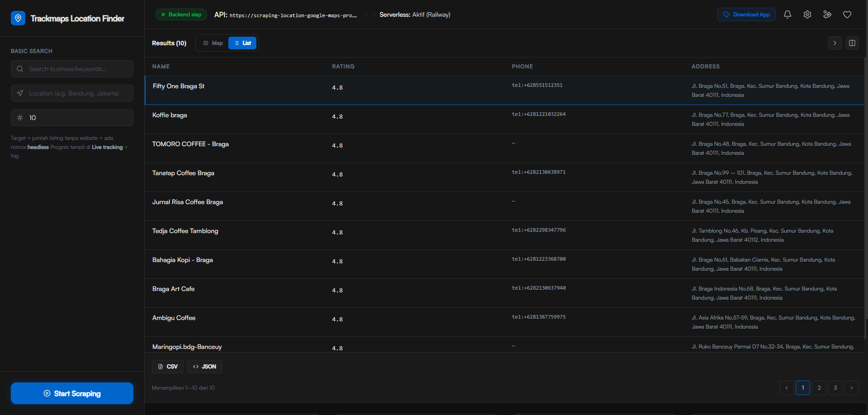Select Bahagia Kopi - Braga name
Screen dimensions: 868x415
[x=183, y=260]
